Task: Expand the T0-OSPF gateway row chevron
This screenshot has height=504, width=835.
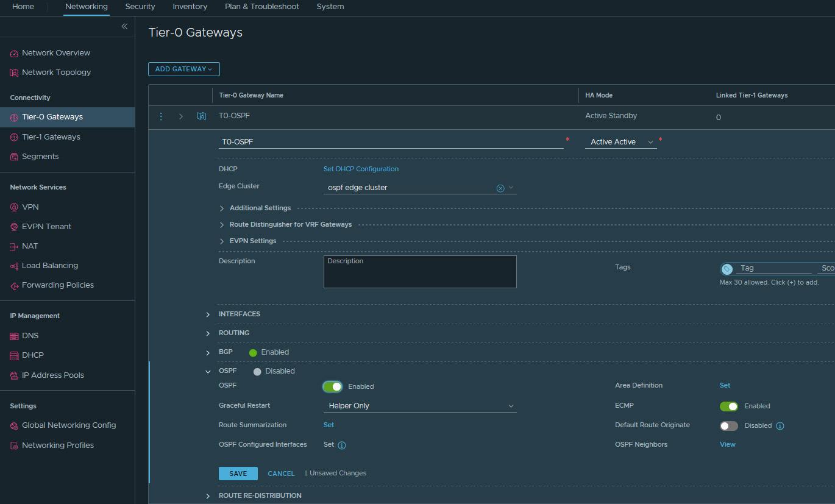Action: point(181,116)
